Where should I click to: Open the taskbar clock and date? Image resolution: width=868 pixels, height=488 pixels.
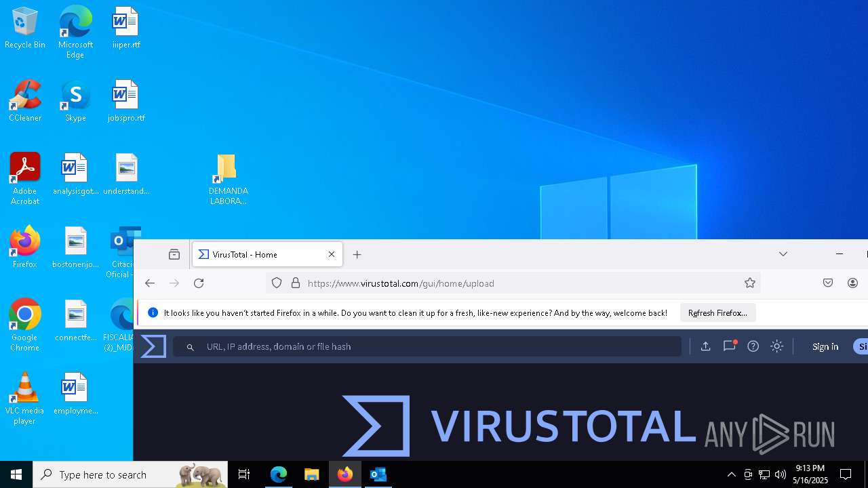click(810, 474)
